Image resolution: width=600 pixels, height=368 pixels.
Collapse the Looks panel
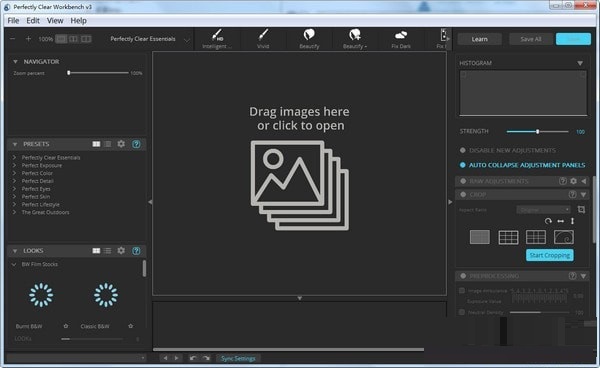15,251
